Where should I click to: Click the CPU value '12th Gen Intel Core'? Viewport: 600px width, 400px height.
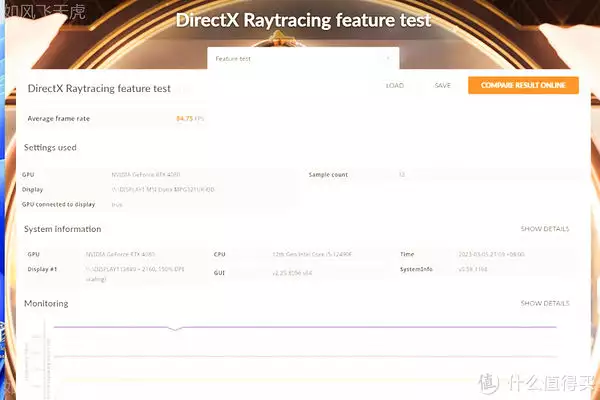coord(312,254)
